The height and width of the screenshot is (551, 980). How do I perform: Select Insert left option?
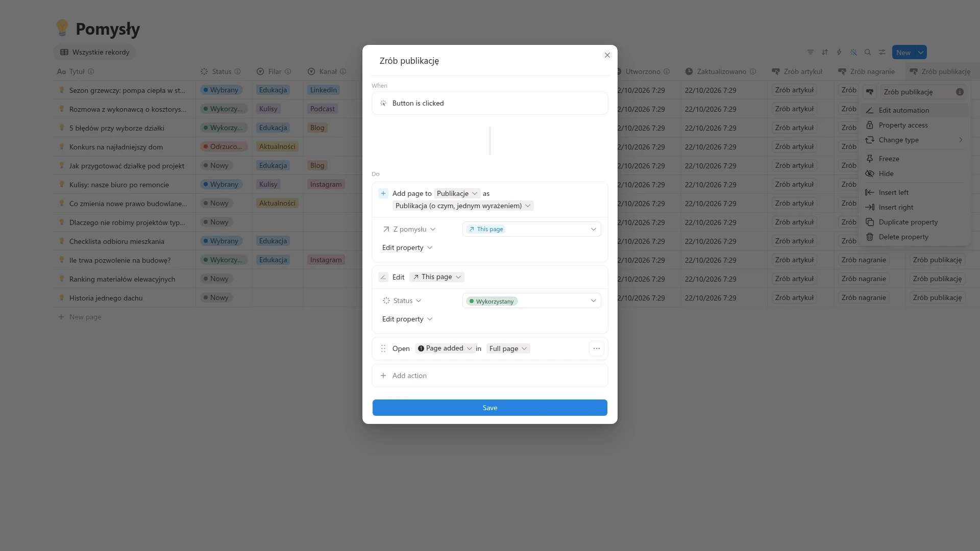point(915,192)
